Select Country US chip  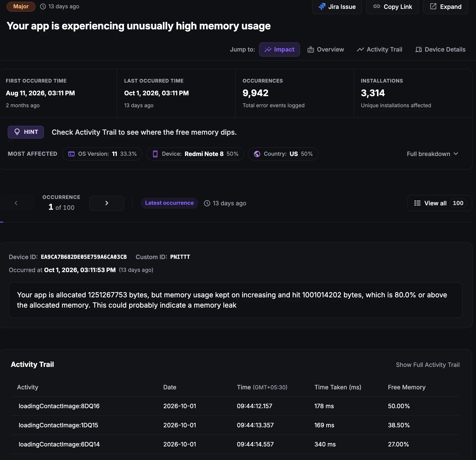click(283, 154)
